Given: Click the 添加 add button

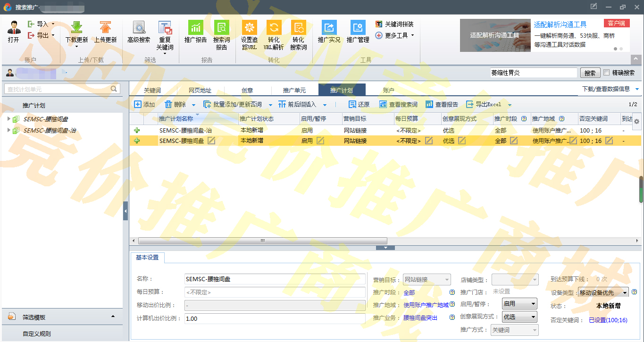Looking at the screenshot, I should [144, 104].
